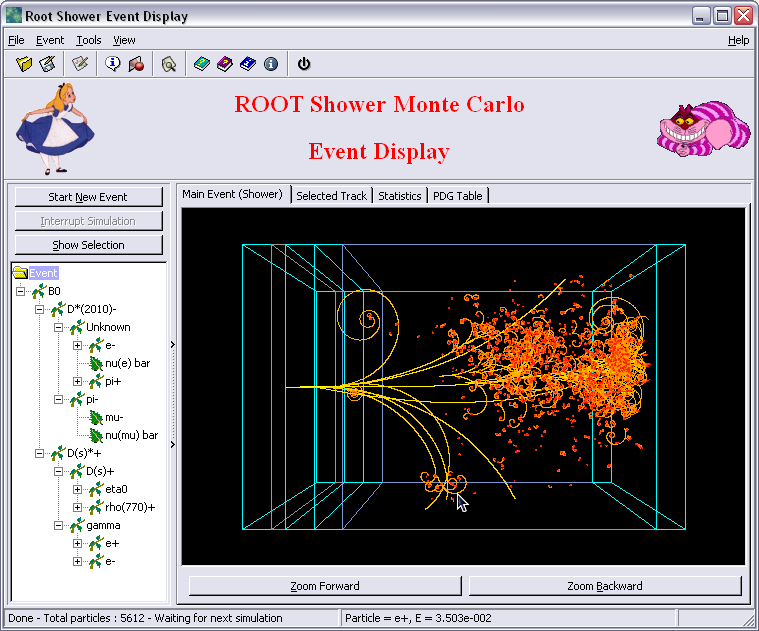Open the blue help book icon
The image size is (759, 631).
pos(248,64)
